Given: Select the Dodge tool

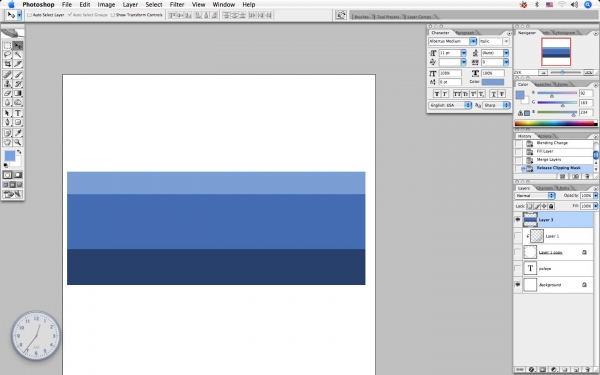Looking at the screenshot, I should (18, 103).
